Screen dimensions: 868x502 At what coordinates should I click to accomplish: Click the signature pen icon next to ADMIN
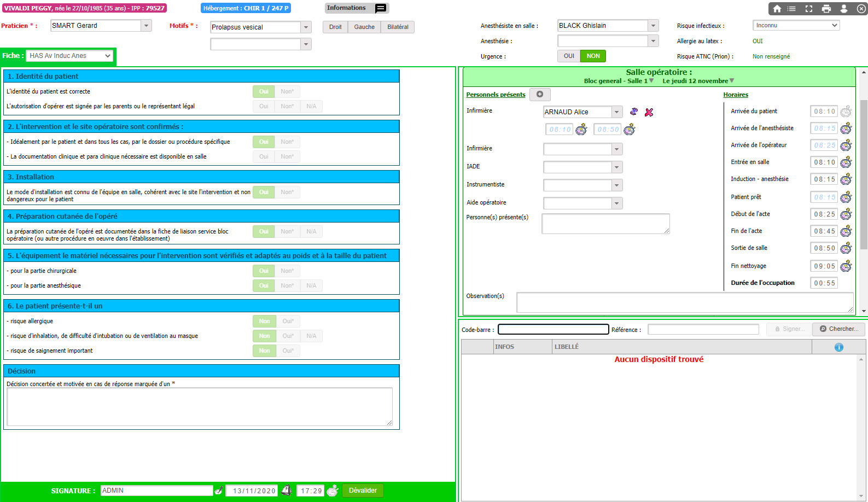point(219,491)
